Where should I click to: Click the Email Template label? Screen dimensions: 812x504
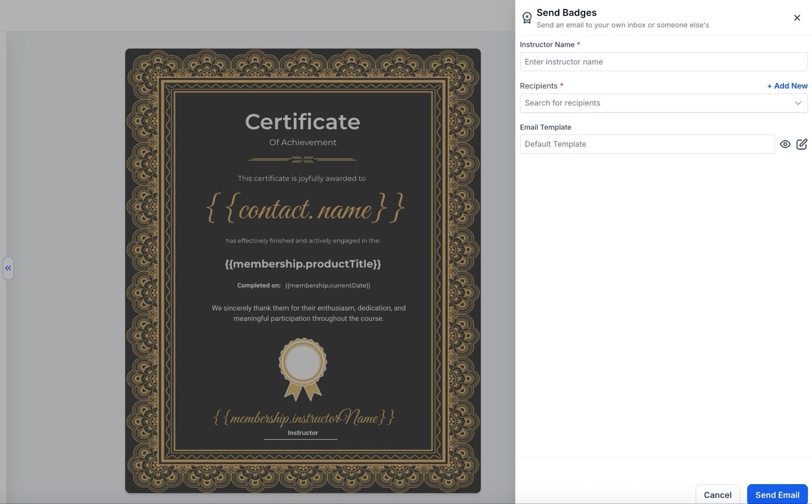click(x=546, y=127)
